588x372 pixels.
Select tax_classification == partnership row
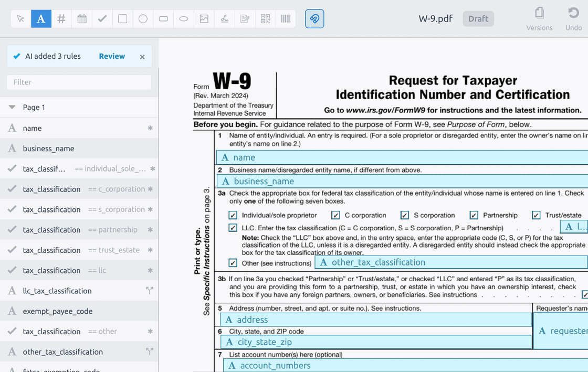coord(79,230)
